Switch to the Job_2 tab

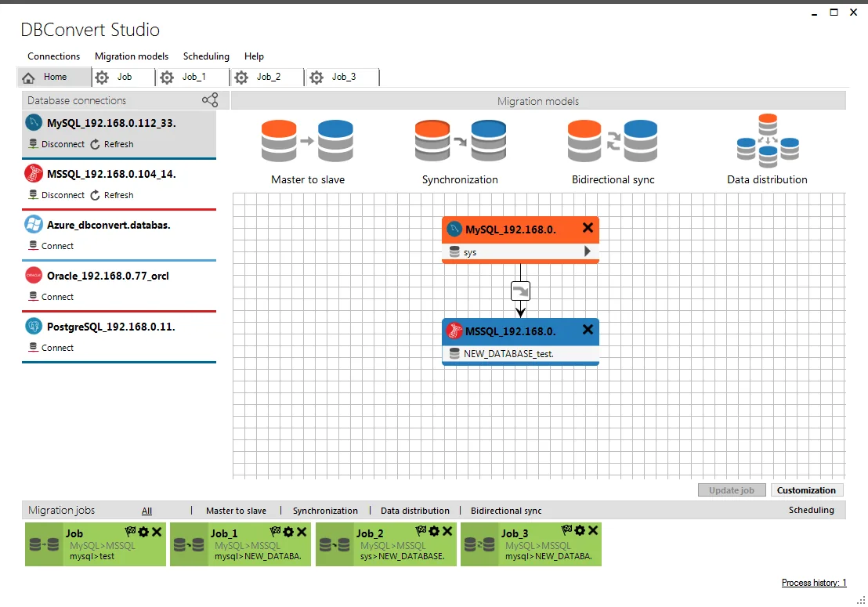(x=267, y=77)
